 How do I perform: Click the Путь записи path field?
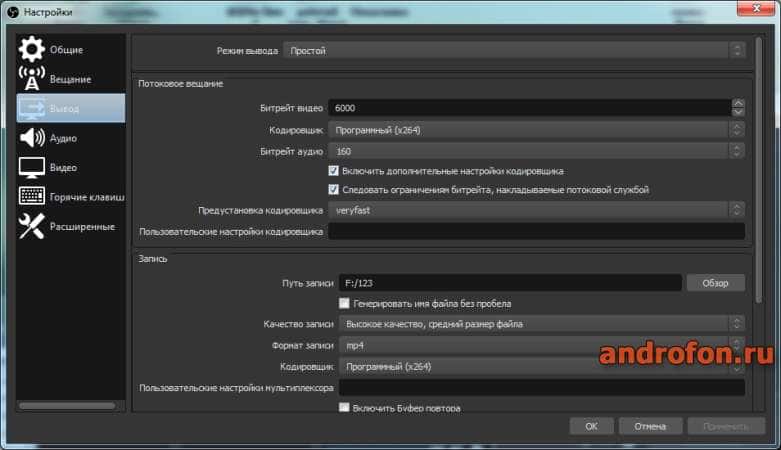[510, 283]
